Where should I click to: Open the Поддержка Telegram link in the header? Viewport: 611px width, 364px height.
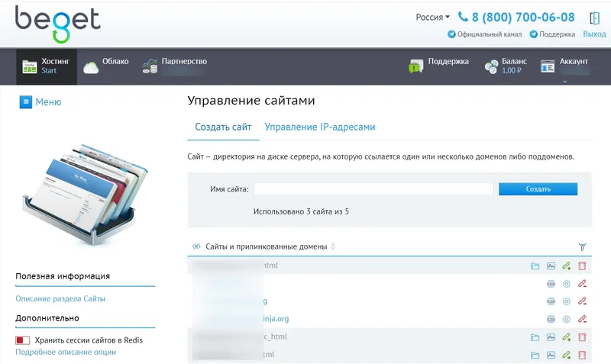(x=552, y=34)
